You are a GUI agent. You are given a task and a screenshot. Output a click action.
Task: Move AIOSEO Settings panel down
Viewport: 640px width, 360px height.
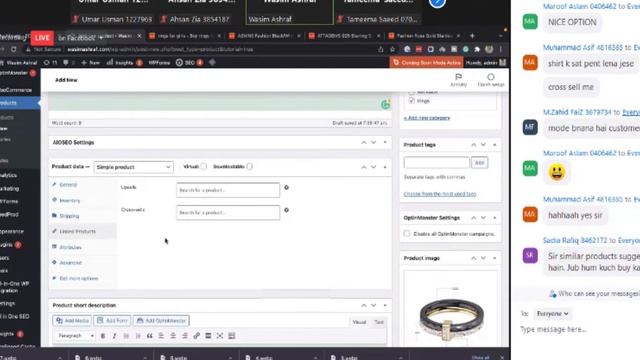373,142
